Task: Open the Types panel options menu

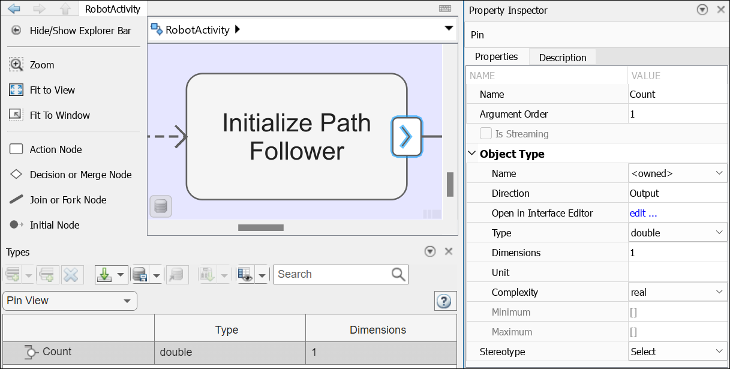Action: [430, 251]
